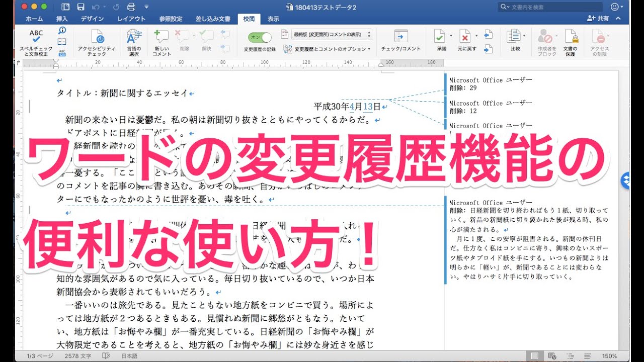Expand 比較 compare dropdown arrow
The height and width of the screenshot is (362, 644).
(x=524, y=36)
